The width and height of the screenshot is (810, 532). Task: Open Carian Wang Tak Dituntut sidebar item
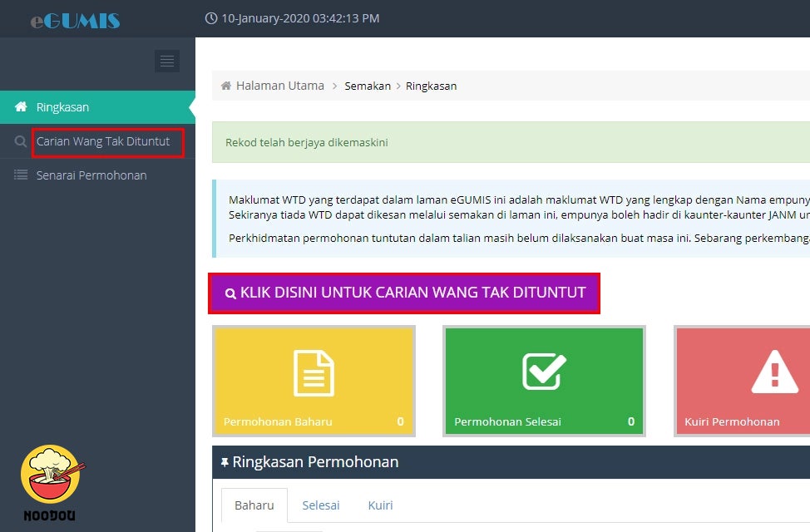point(103,141)
